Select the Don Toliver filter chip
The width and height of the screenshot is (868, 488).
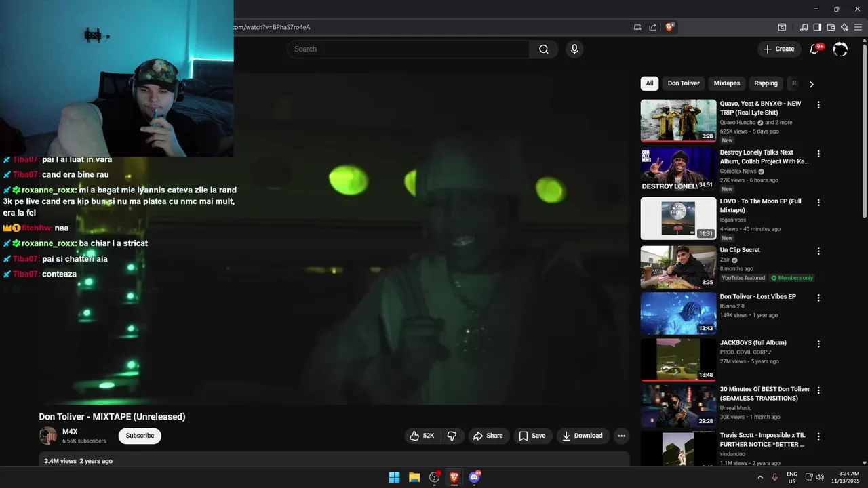tap(684, 83)
